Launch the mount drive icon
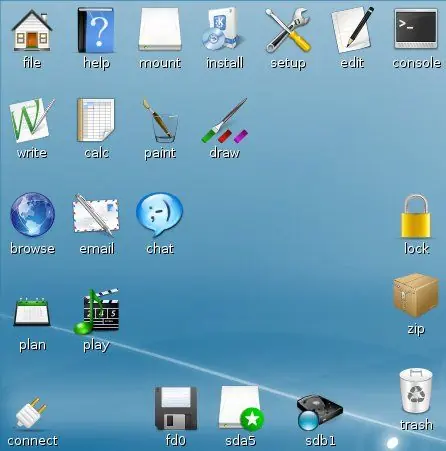Screen dimensions: 446x451 pyautogui.click(x=160, y=29)
